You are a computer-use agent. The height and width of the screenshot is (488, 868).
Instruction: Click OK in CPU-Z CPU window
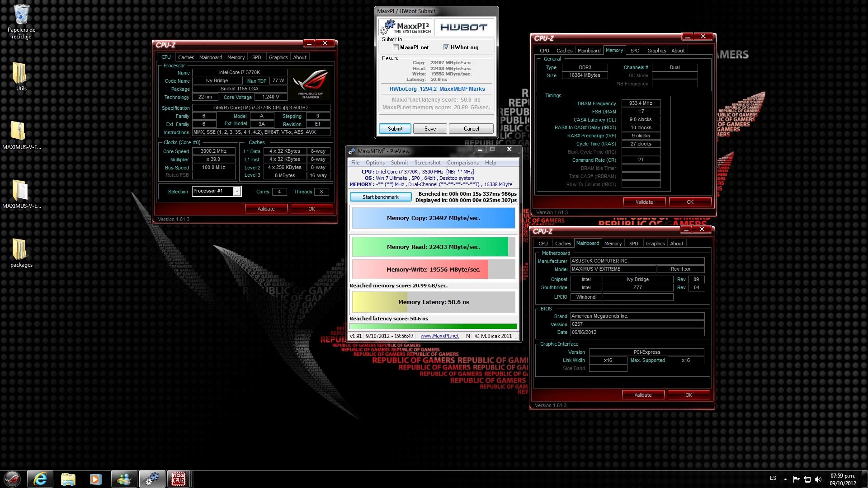click(311, 209)
